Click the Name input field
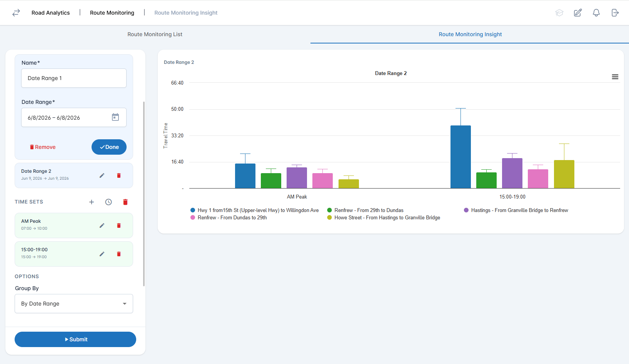The height and width of the screenshot is (364, 629). pyautogui.click(x=74, y=78)
